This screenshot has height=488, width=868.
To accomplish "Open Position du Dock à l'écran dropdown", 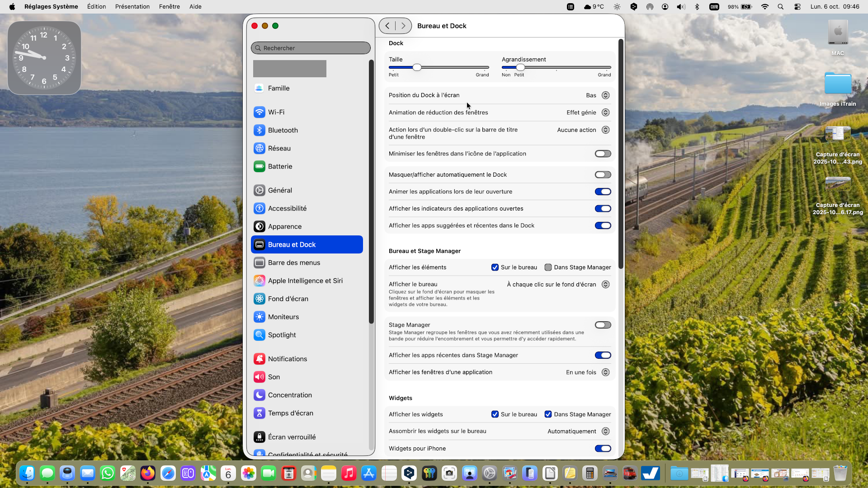I will 605,95.
